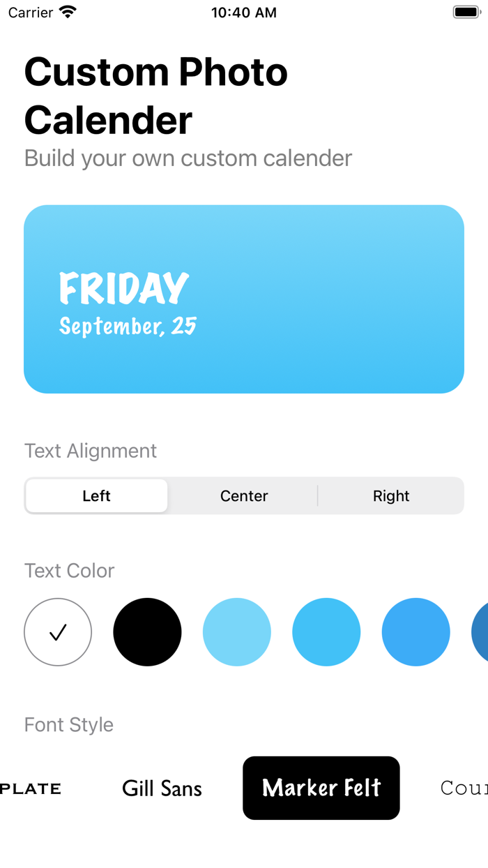
Task: Tap the Custom Photo Calender title
Action: (x=156, y=94)
